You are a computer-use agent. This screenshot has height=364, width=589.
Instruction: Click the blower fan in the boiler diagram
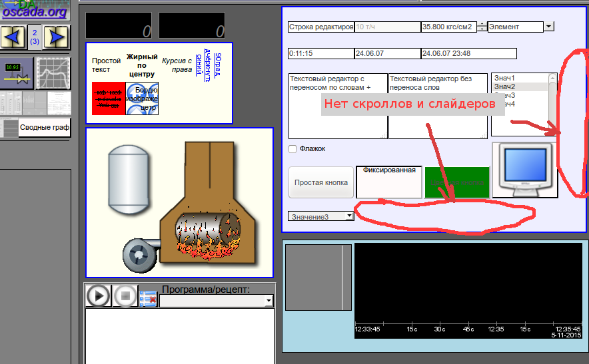[139, 255]
